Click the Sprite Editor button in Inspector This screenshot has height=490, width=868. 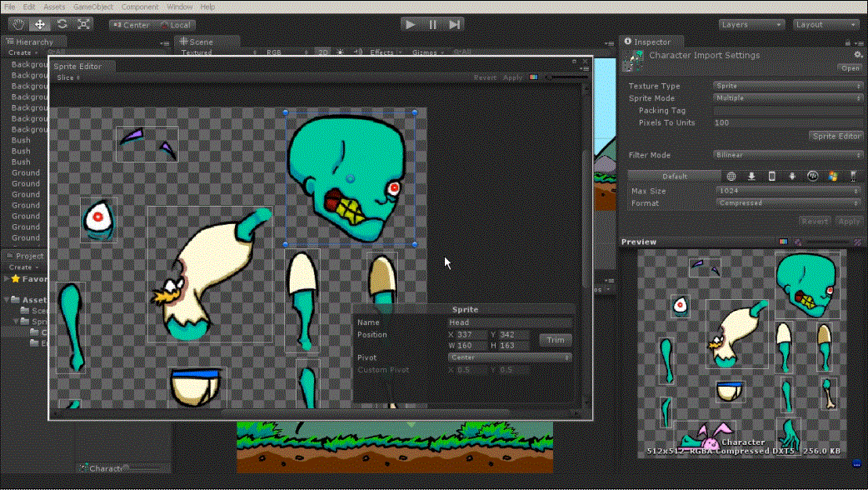coord(836,136)
